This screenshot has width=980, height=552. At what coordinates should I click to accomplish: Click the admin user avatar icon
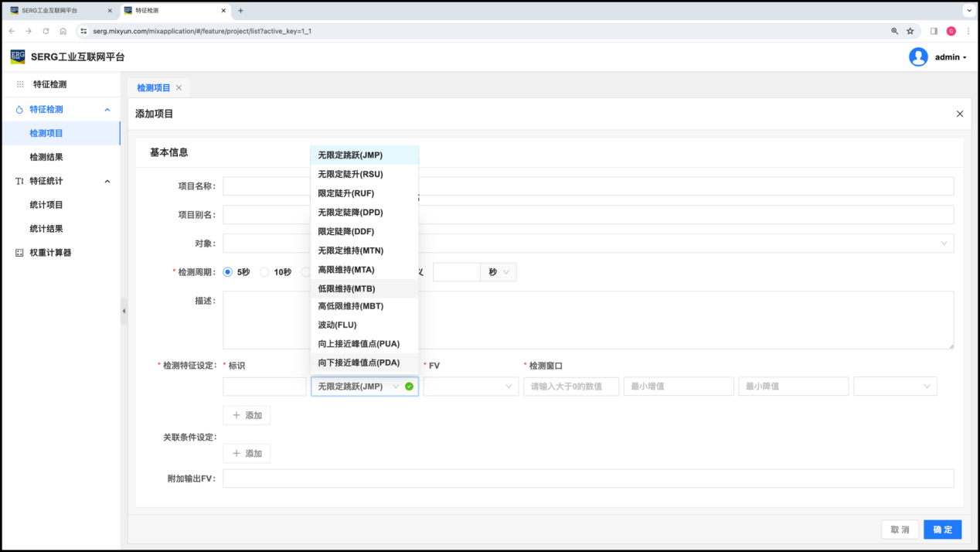click(x=918, y=57)
